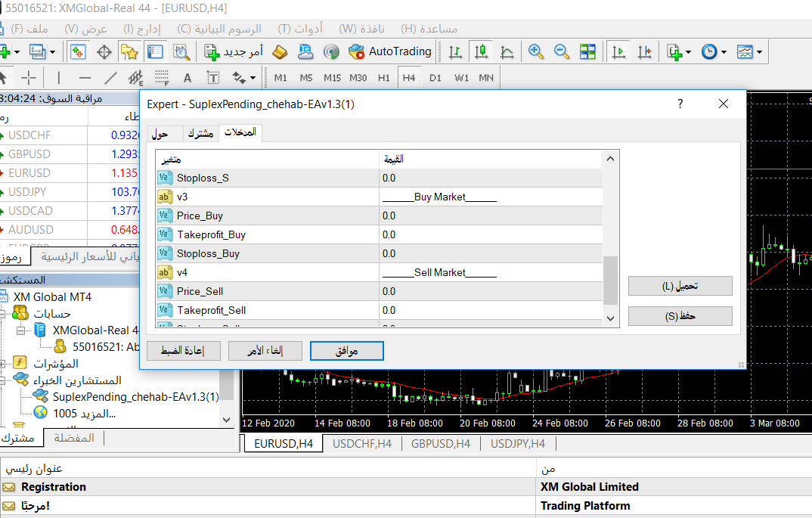Toggle chart Auto Scroll

(618, 51)
